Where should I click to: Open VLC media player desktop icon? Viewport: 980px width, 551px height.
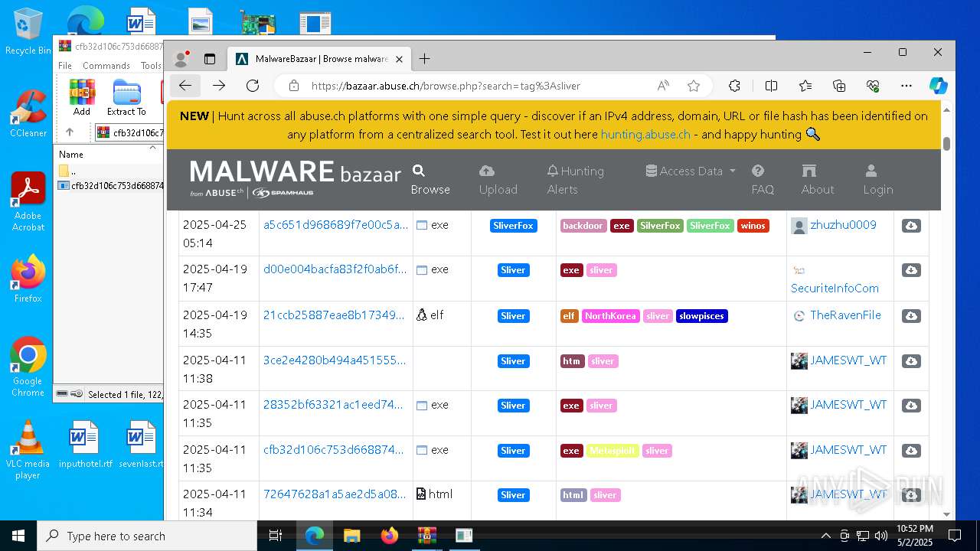tap(28, 450)
